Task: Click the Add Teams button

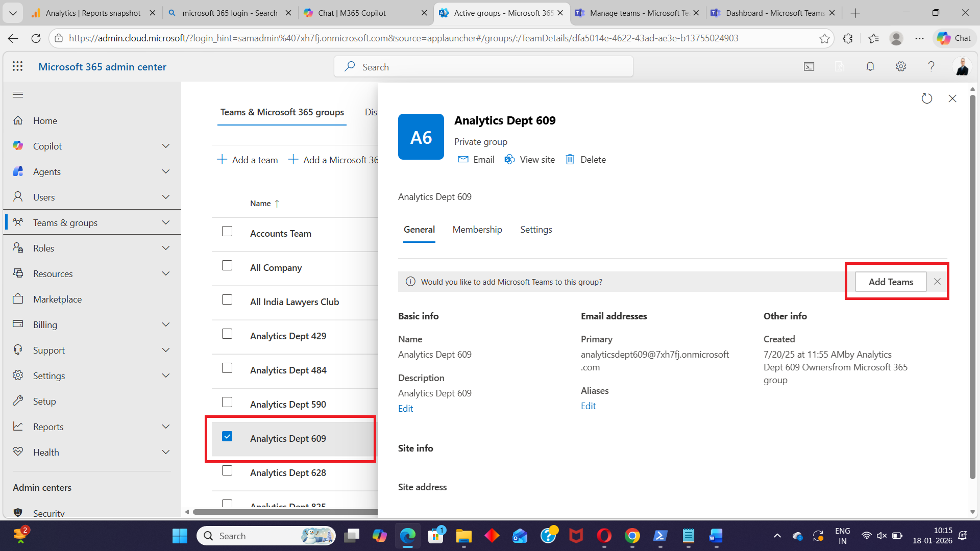Action: [x=891, y=282]
